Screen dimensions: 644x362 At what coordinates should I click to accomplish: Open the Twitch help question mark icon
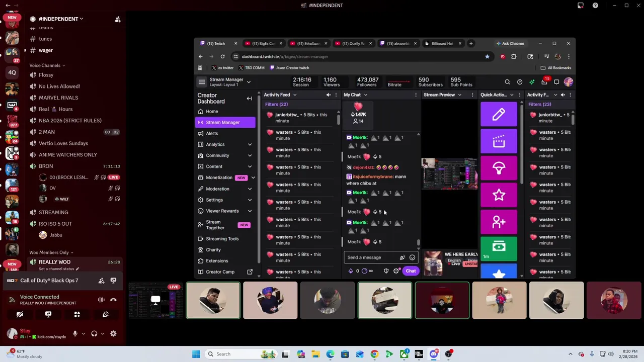520,82
